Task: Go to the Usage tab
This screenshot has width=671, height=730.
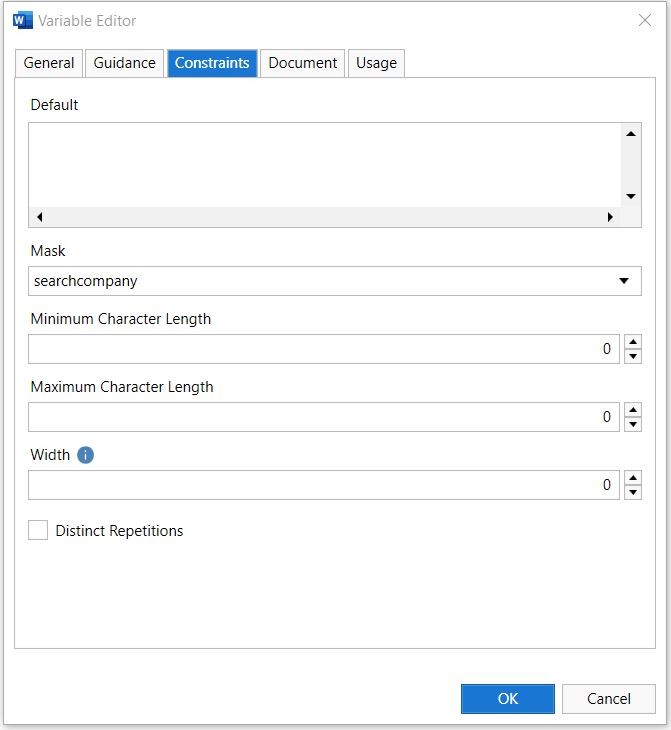Action: (376, 63)
